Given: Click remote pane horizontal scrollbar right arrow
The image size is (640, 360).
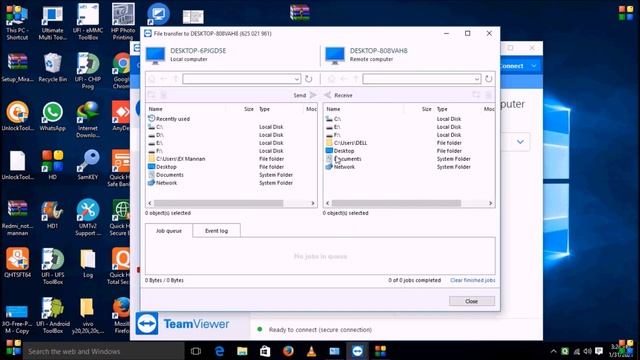Looking at the screenshot, I should click(491, 203).
